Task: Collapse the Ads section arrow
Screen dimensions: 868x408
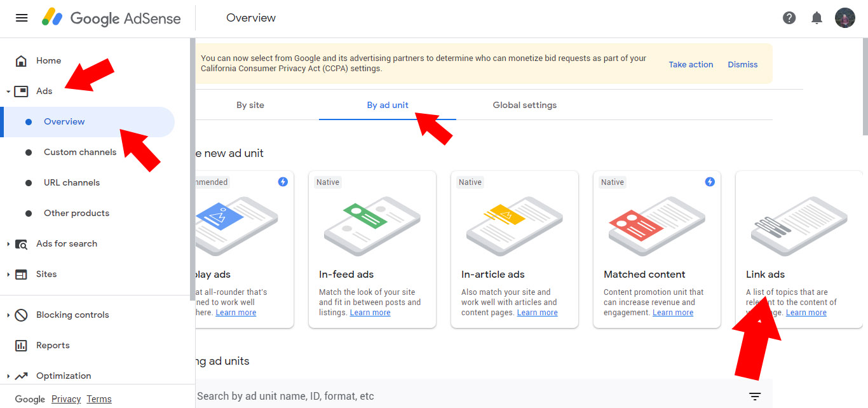Action: [8, 92]
